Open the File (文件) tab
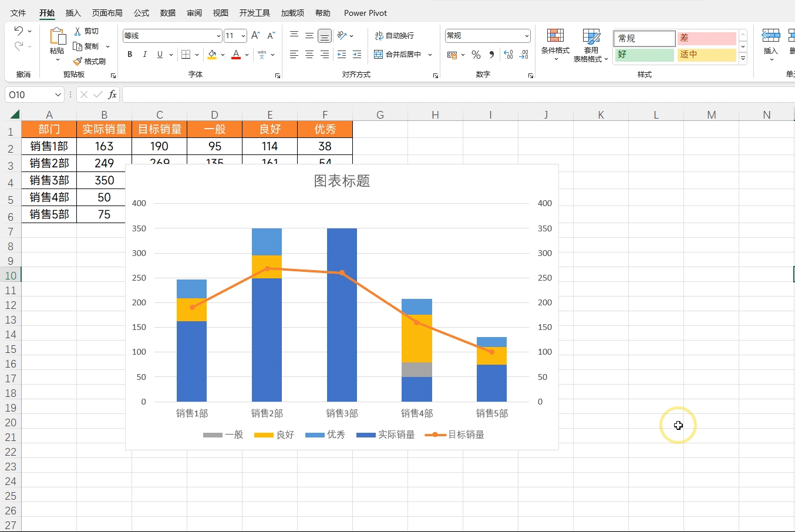795x532 pixels. click(x=18, y=13)
